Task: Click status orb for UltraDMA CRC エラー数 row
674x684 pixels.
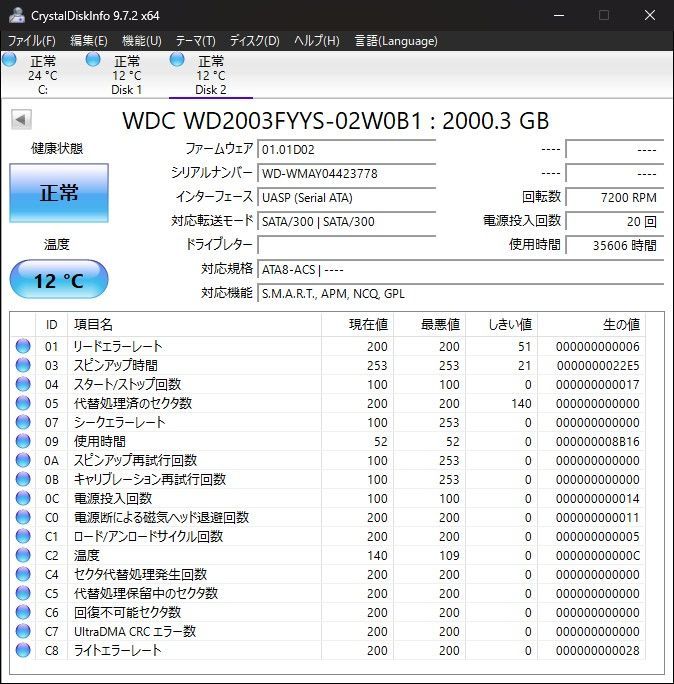Action: (23, 631)
